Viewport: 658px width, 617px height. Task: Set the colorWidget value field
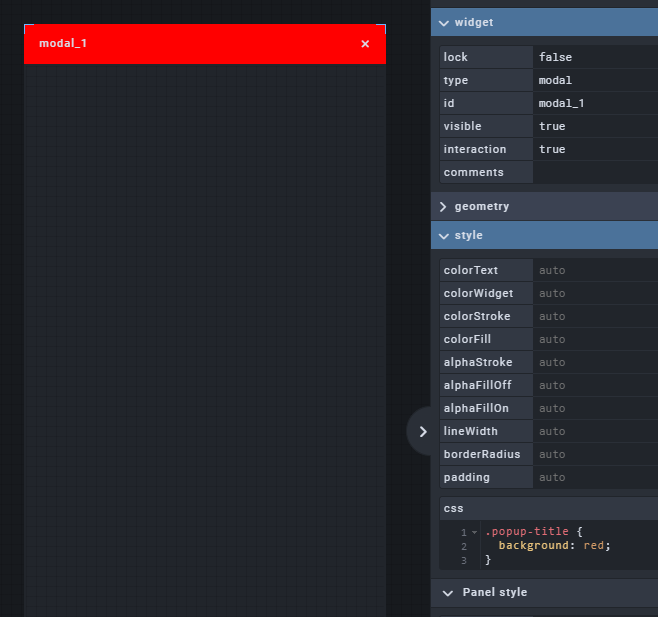(x=595, y=293)
